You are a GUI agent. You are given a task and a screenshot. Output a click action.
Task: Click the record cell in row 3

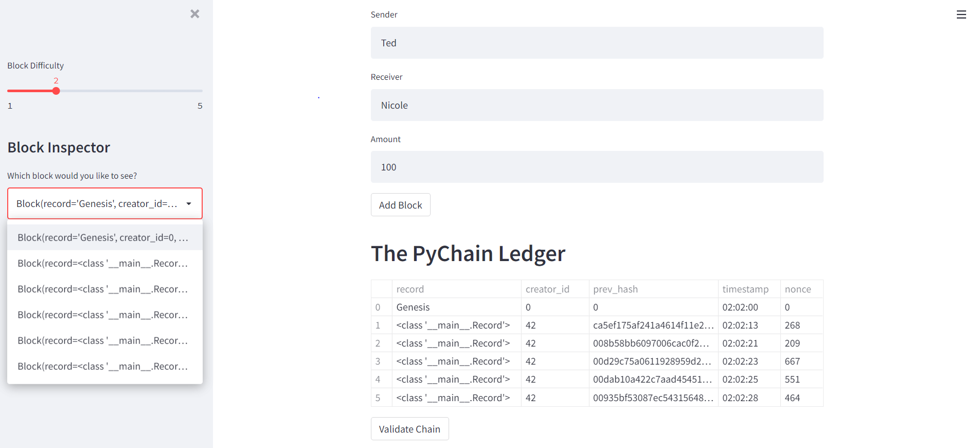pyautogui.click(x=453, y=361)
